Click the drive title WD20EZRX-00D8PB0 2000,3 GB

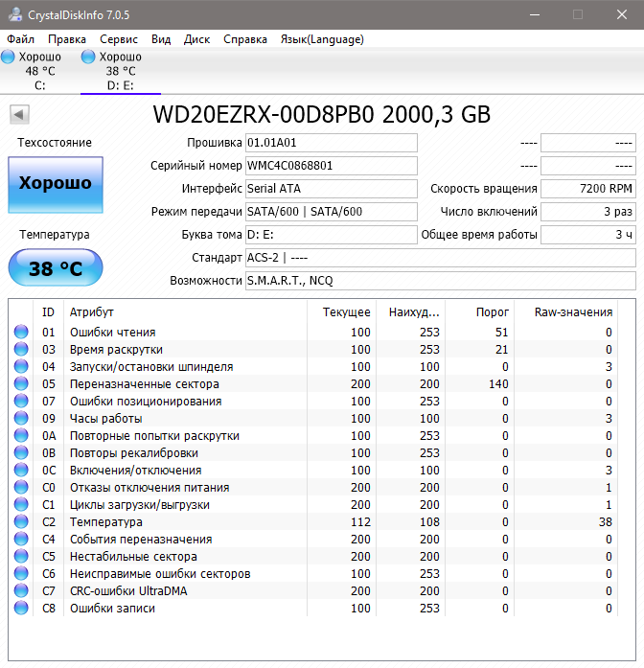322,114
